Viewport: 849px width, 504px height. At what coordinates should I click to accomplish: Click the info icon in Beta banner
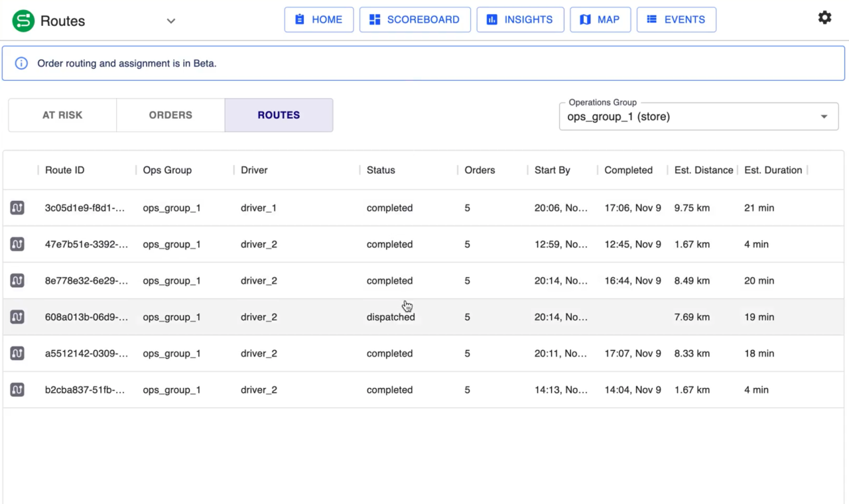point(21,64)
